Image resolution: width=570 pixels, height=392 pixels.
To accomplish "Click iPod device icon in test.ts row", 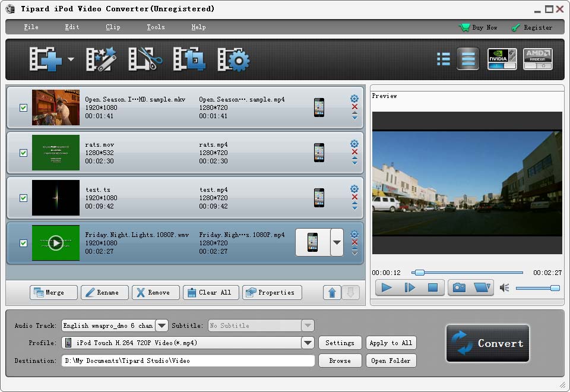I will (319, 198).
